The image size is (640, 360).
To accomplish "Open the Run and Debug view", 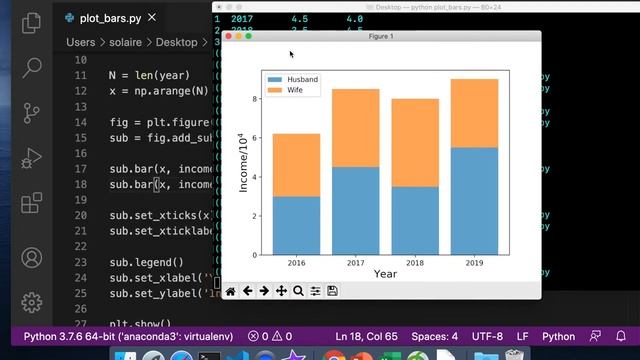I will point(31,158).
